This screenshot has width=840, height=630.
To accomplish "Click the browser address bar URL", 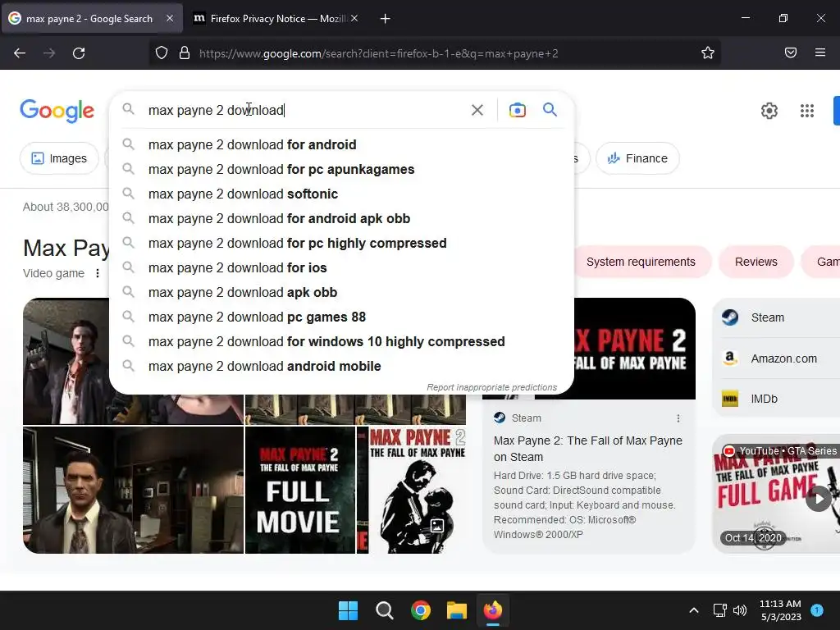I will (378, 53).
